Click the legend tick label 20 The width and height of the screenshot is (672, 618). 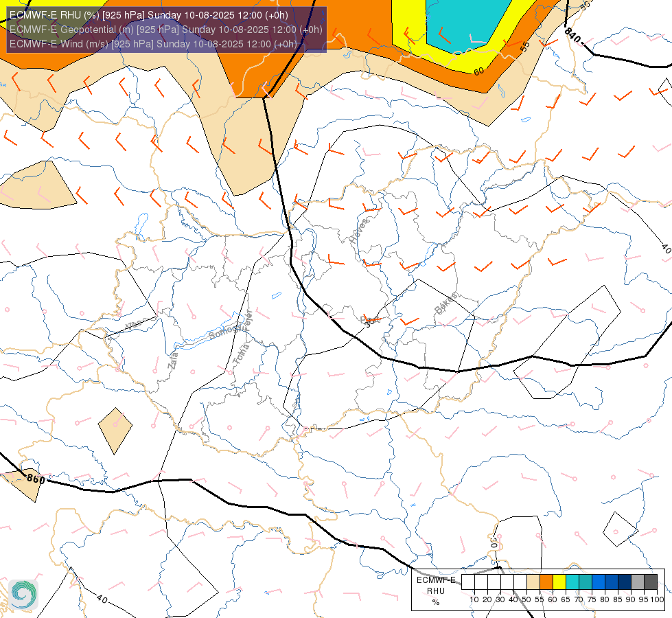point(487,599)
